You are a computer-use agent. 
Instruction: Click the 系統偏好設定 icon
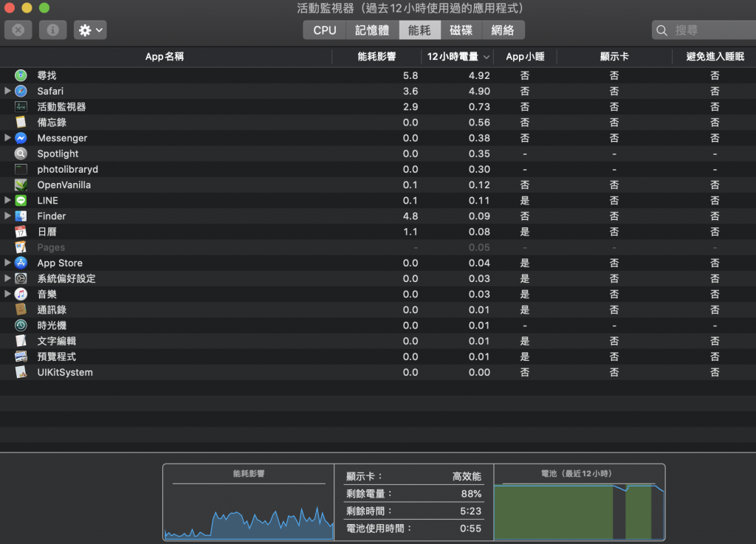tap(21, 278)
